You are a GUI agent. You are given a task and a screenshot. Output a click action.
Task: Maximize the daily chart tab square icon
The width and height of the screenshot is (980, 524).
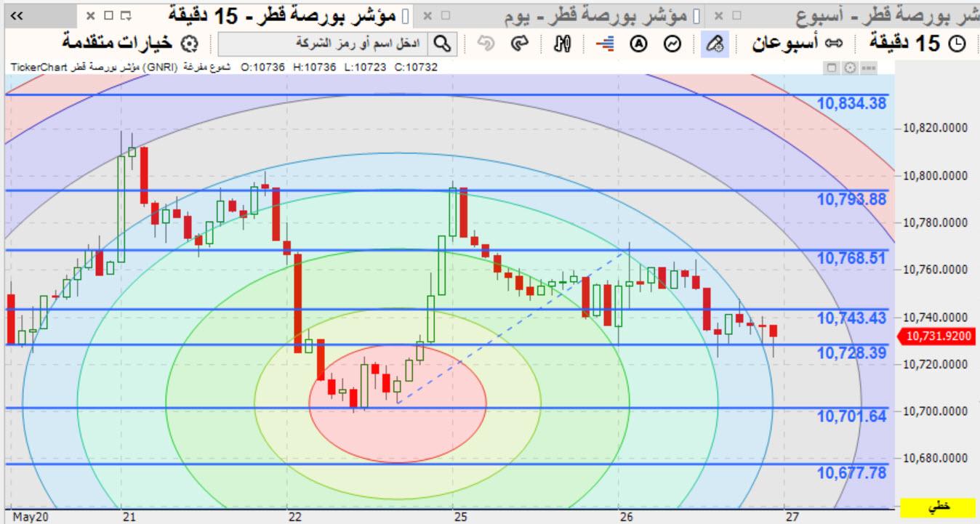(x=446, y=15)
